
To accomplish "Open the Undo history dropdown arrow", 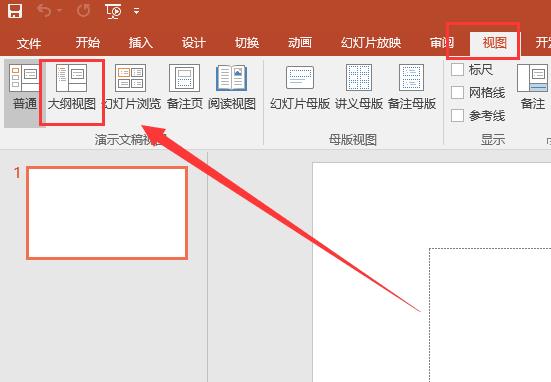I will click(x=59, y=11).
